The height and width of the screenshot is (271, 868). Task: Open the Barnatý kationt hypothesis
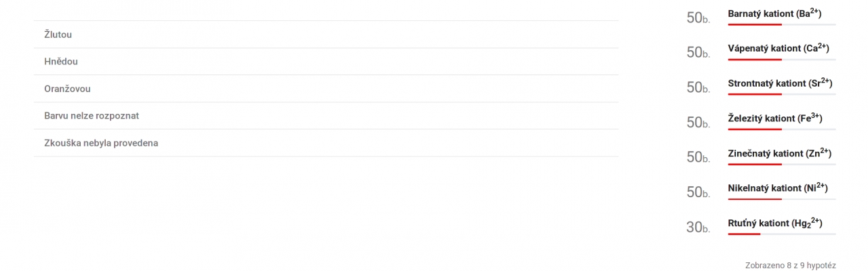pyautogui.click(x=774, y=14)
